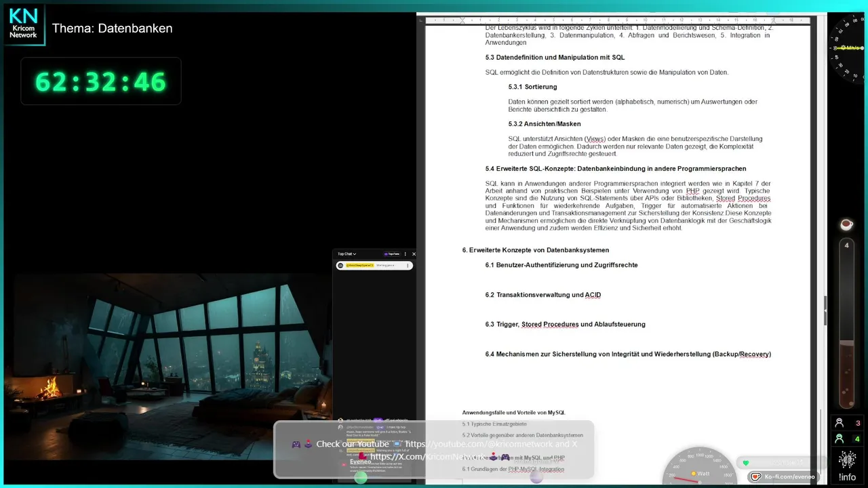Viewport: 868px width, 488px height.
Task: Click the viewer icon next to count 3
Action: 840,423
